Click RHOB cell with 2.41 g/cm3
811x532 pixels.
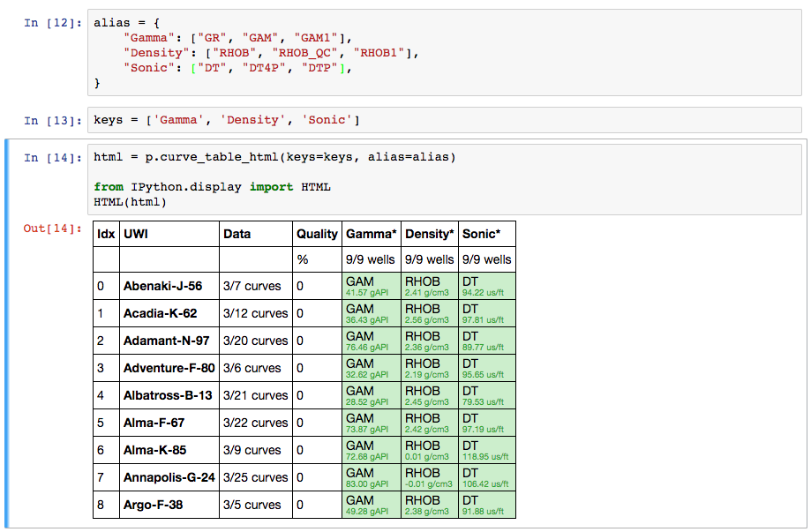429,286
